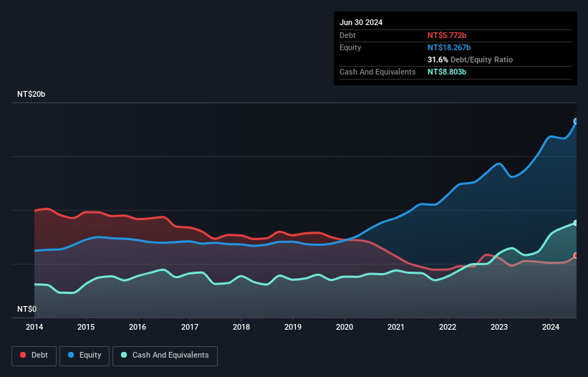Image resolution: width=588 pixels, height=377 pixels.
Task: Click the 2019 axis label
Action: click(293, 327)
